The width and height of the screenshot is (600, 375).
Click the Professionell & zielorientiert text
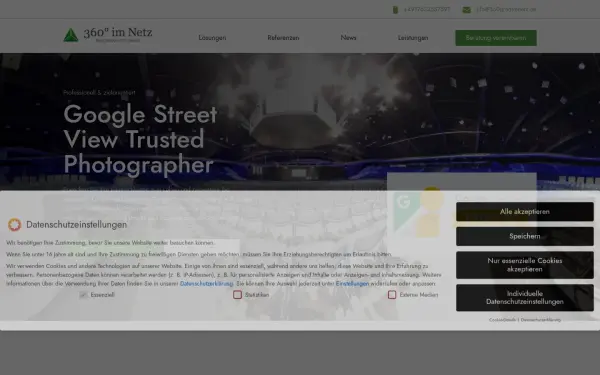[99, 93]
